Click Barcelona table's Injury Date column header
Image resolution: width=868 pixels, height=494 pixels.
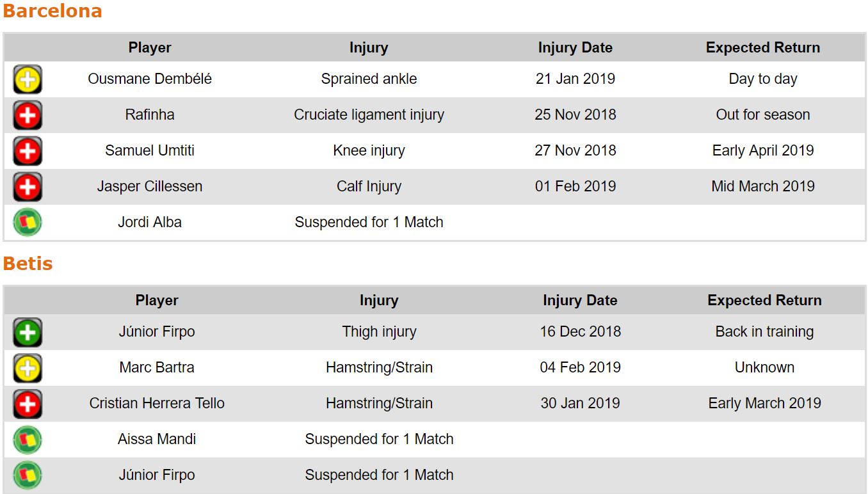575,48
